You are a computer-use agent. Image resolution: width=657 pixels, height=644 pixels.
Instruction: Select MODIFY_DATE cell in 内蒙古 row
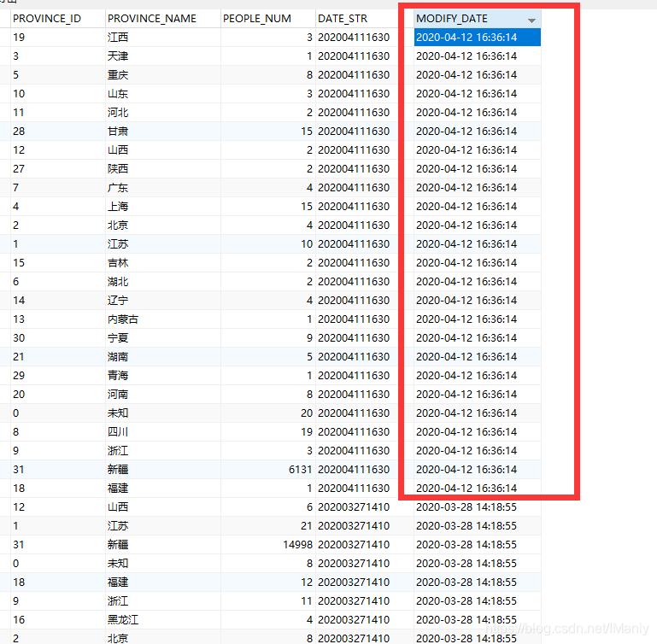tap(478, 319)
